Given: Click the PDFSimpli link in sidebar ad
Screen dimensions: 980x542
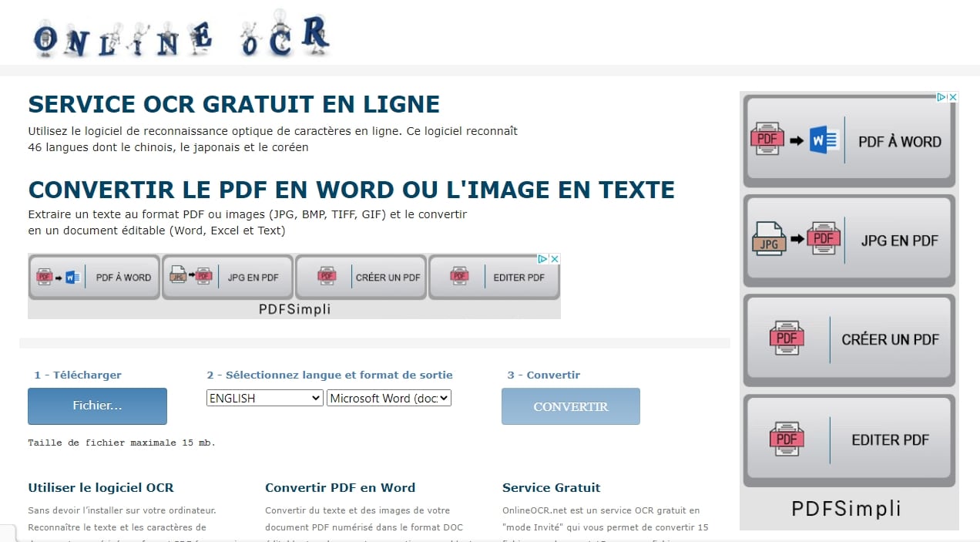Looking at the screenshot, I should coord(847,508).
